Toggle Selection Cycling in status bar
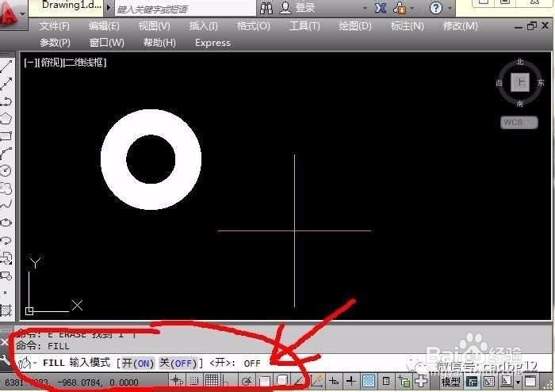The image size is (555, 392). pos(404,381)
